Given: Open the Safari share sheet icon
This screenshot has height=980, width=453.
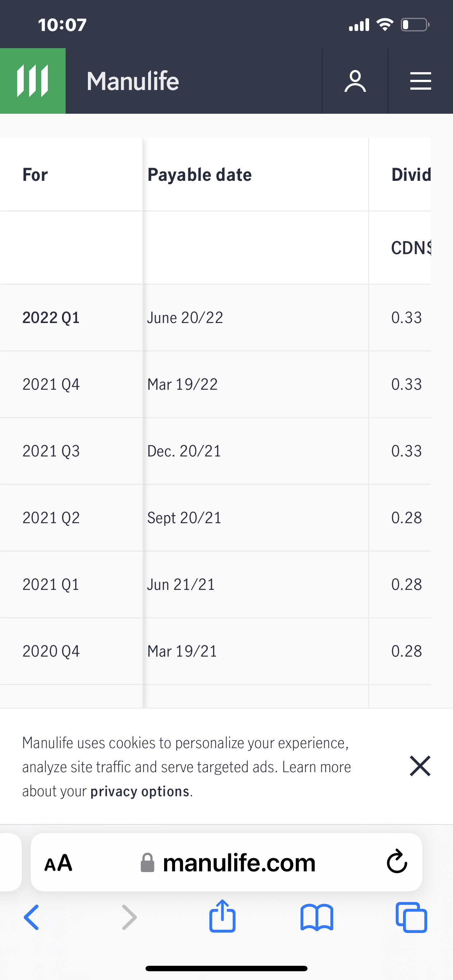Looking at the screenshot, I should coord(222,916).
